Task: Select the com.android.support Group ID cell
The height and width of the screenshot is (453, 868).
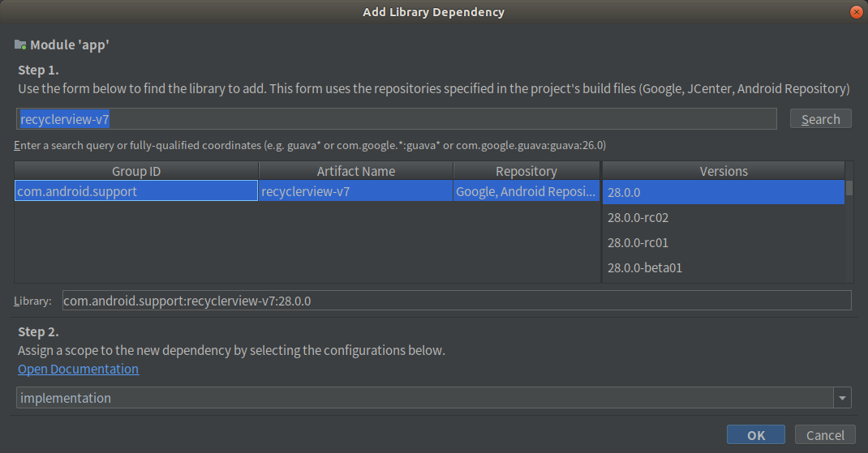Action: click(136, 190)
